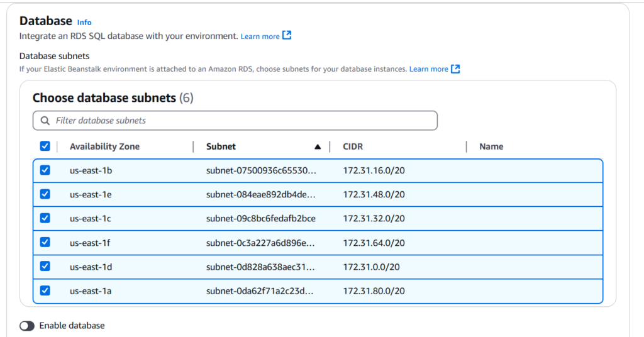Click the external link icon after first Learn more
The height and width of the screenshot is (337, 644).
(x=287, y=36)
